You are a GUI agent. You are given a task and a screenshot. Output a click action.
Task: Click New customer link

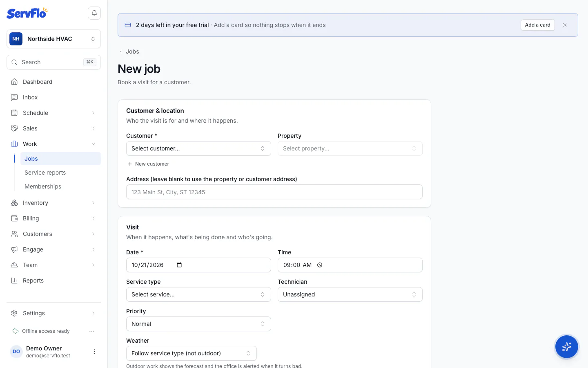click(148, 164)
